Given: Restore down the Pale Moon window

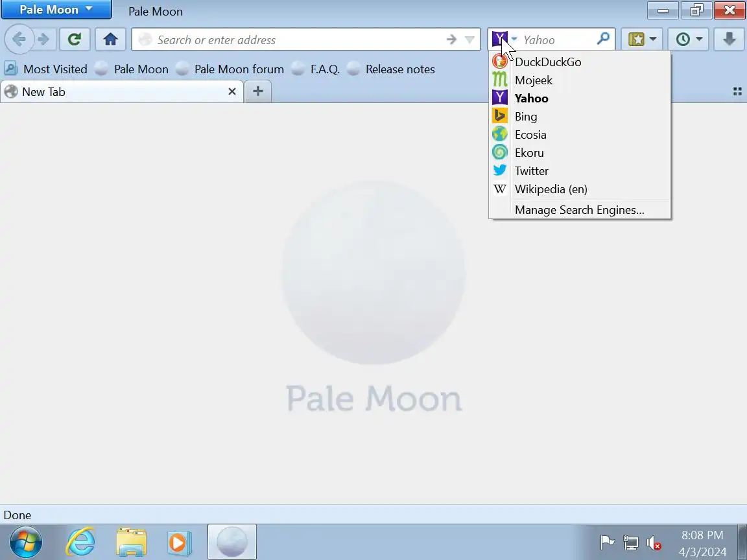Looking at the screenshot, I should pos(696,10).
